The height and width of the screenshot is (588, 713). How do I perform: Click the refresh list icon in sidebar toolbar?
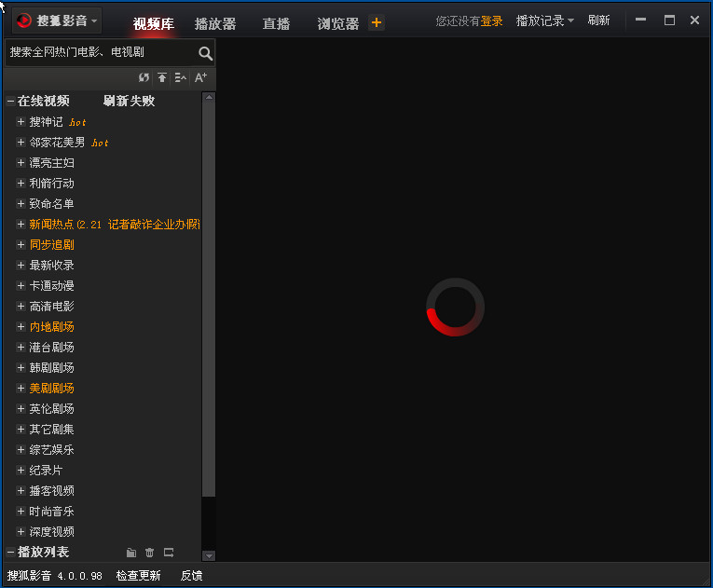[x=144, y=77]
